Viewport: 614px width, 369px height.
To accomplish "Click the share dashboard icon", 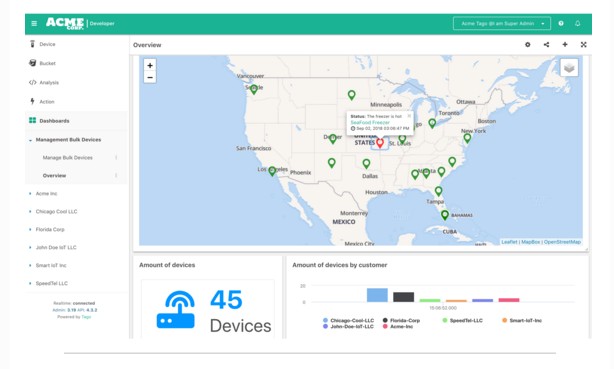I will [546, 45].
